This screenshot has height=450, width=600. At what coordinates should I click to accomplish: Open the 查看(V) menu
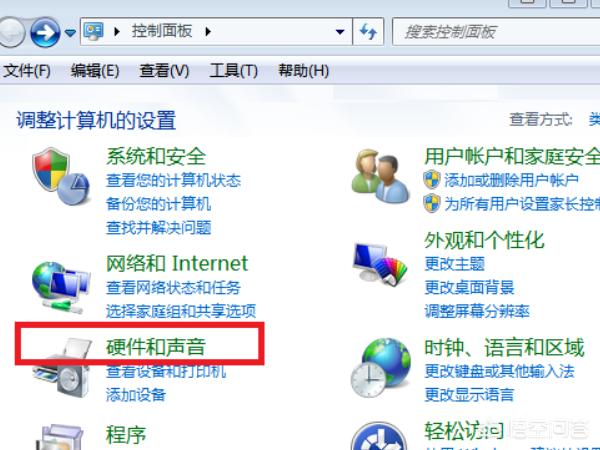[x=164, y=71]
